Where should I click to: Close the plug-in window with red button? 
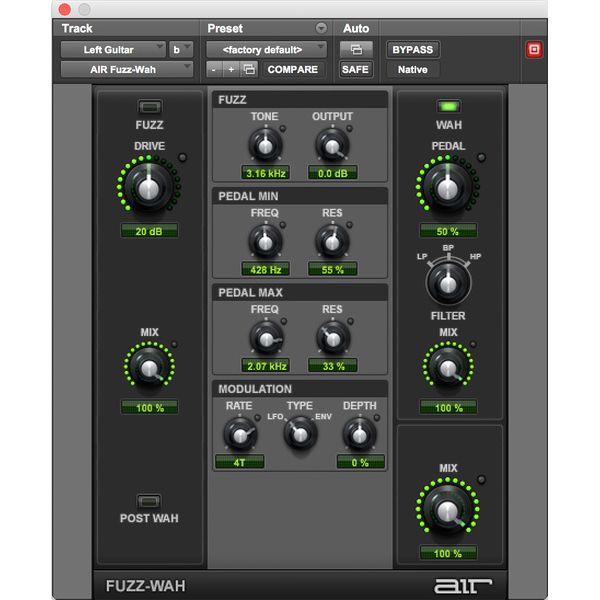65,9
